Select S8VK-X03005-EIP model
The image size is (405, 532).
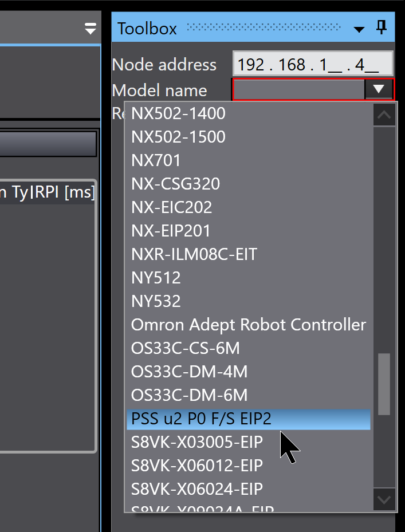(248, 442)
